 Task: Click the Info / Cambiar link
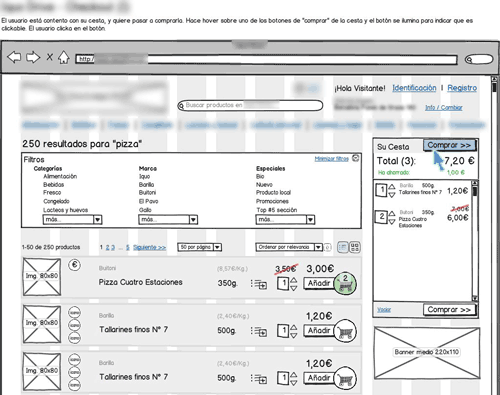point(444,107)
